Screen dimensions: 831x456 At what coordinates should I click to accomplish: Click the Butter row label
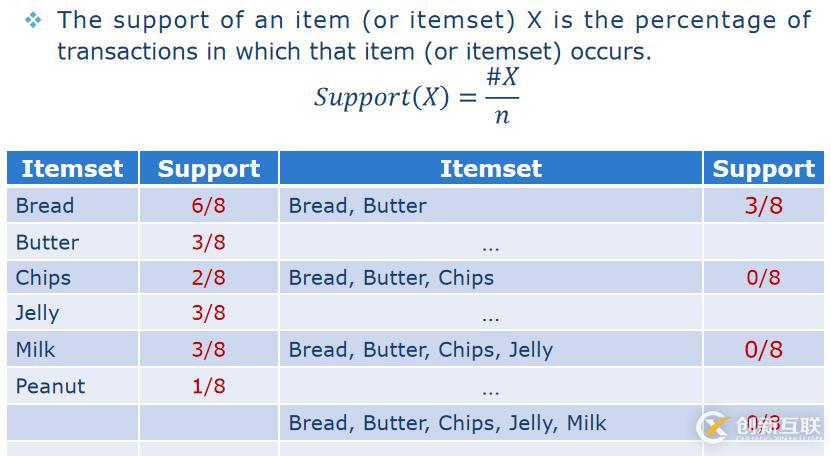47,242
